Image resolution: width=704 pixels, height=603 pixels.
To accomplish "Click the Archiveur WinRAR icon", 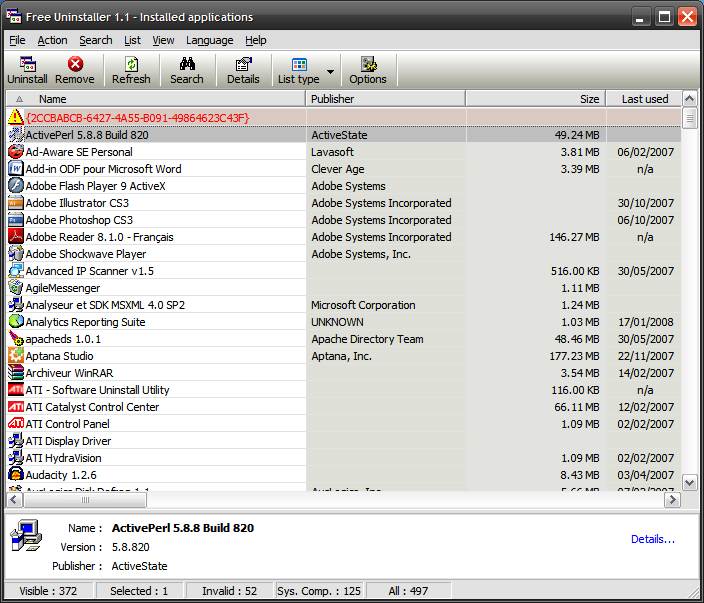I will tap(16, 373).
